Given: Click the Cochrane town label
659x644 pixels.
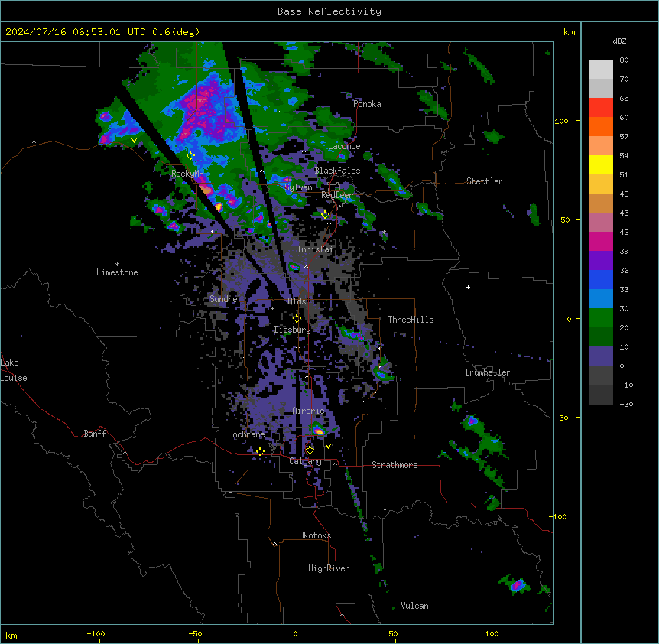Looking at the screenshot, I should [246, 434].
